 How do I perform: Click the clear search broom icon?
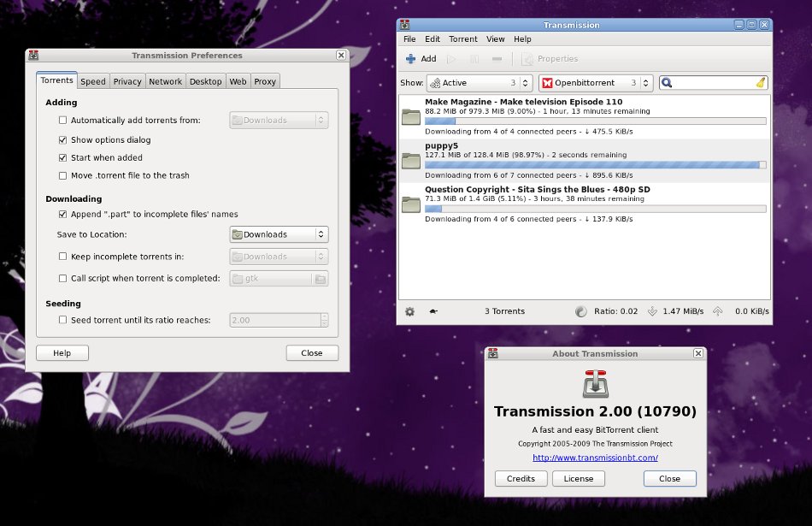(x=760, y=83)
